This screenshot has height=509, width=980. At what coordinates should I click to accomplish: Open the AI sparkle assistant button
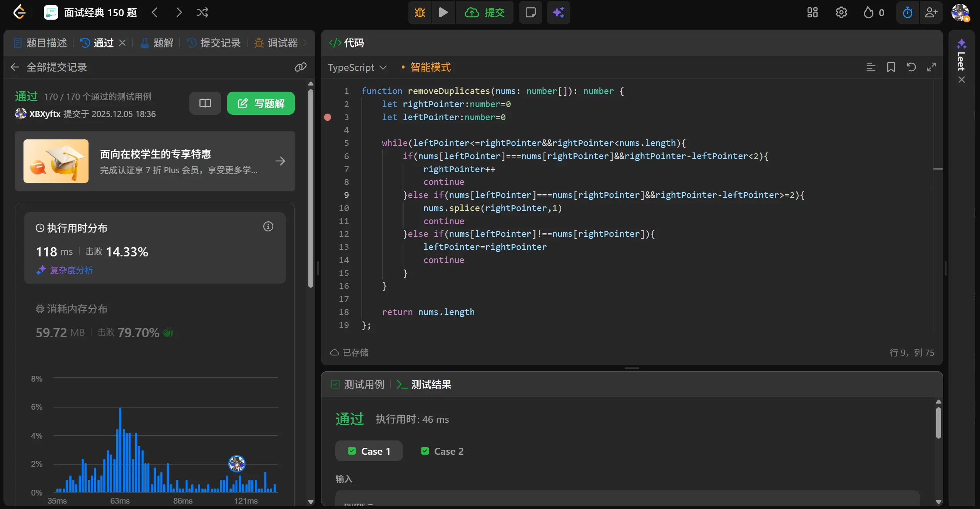558,12
